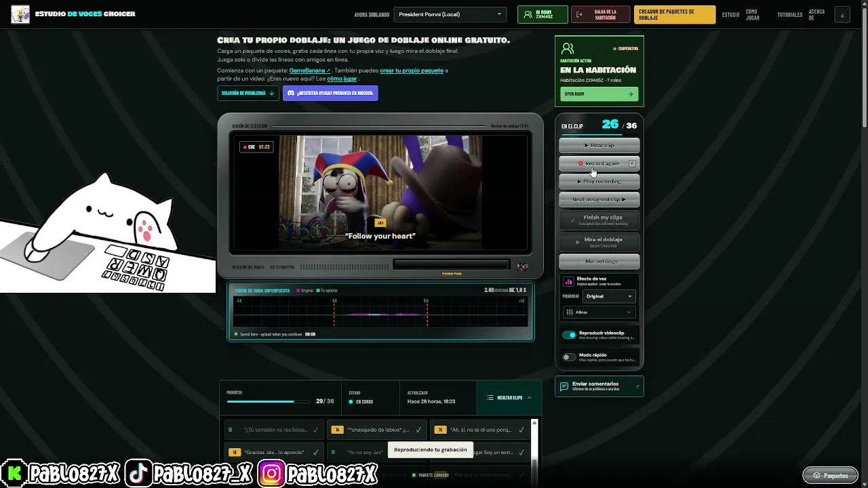Open the Cómo Jugar nav item

pos(753,14)
